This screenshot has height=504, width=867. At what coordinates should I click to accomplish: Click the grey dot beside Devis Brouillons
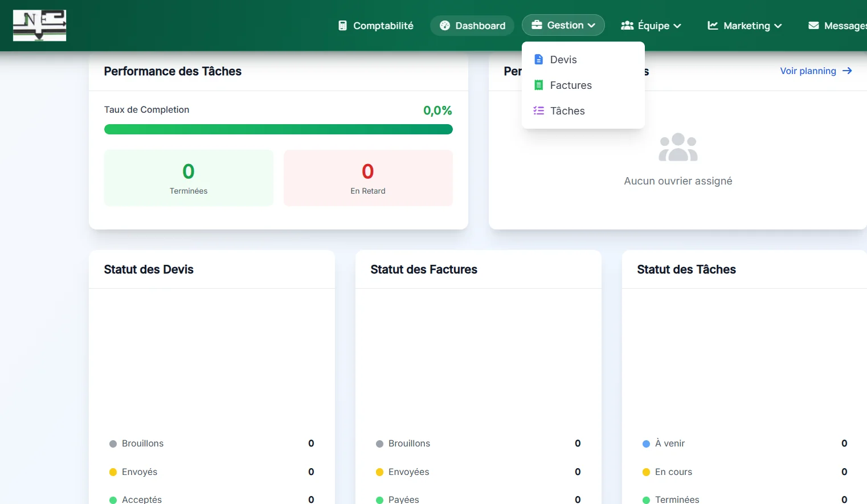pyautogui.click(x=113, y=444)
